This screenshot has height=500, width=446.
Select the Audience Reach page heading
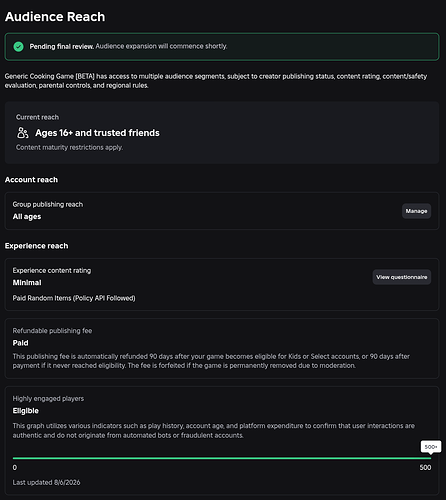(55, 17)
